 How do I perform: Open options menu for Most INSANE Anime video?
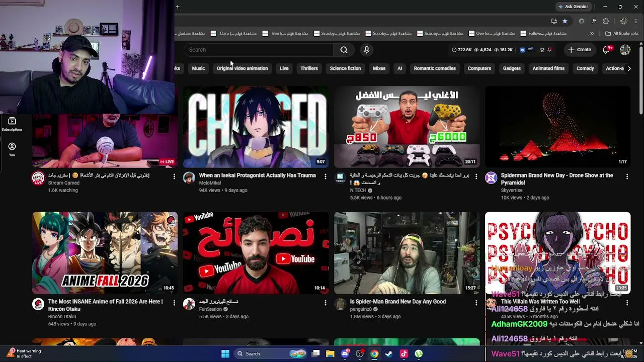pos(174,303)
